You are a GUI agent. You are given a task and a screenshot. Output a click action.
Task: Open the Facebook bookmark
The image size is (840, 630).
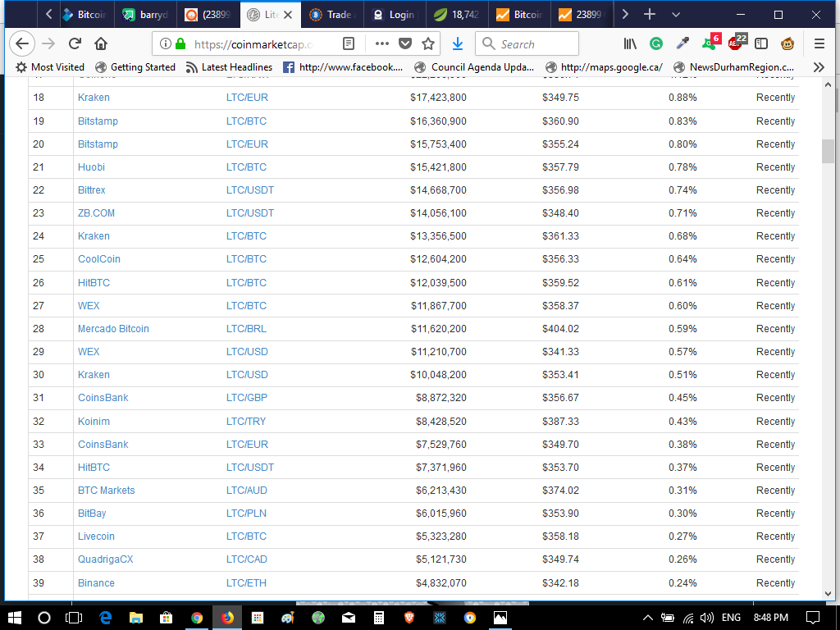(x=342, y=67)
